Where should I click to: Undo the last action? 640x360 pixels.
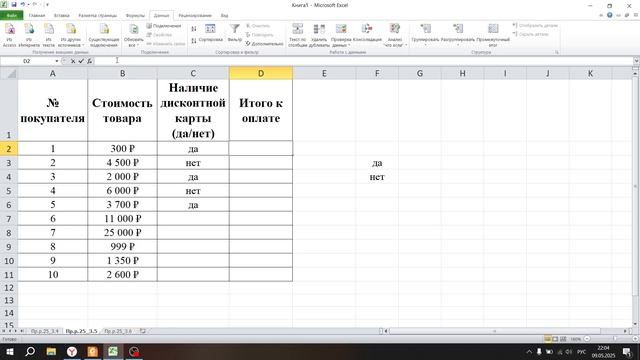(23, 5)
